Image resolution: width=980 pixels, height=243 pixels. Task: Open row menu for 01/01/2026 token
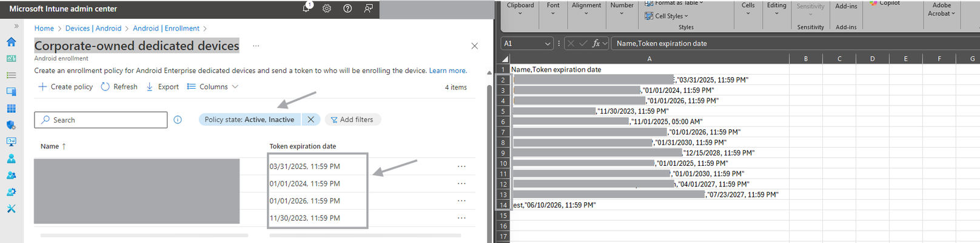[x=461, y=201]
